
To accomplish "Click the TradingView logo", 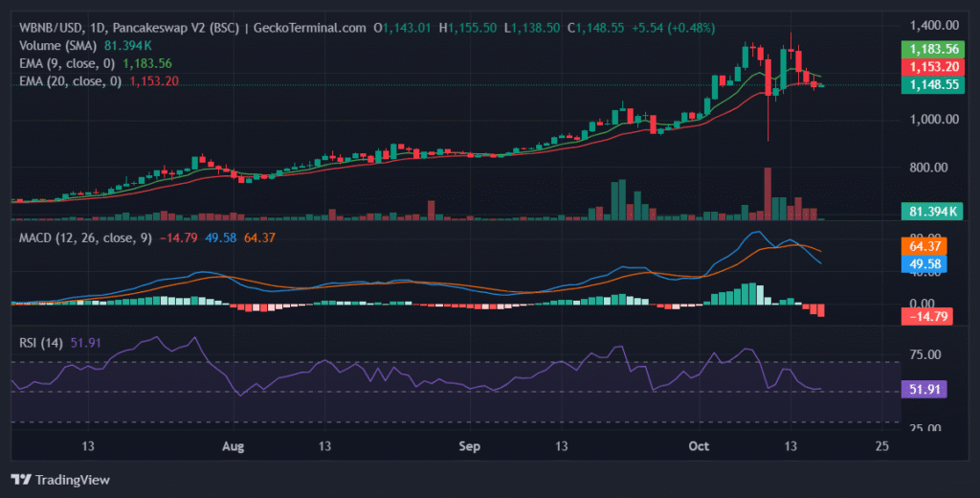I will (60, 480).
